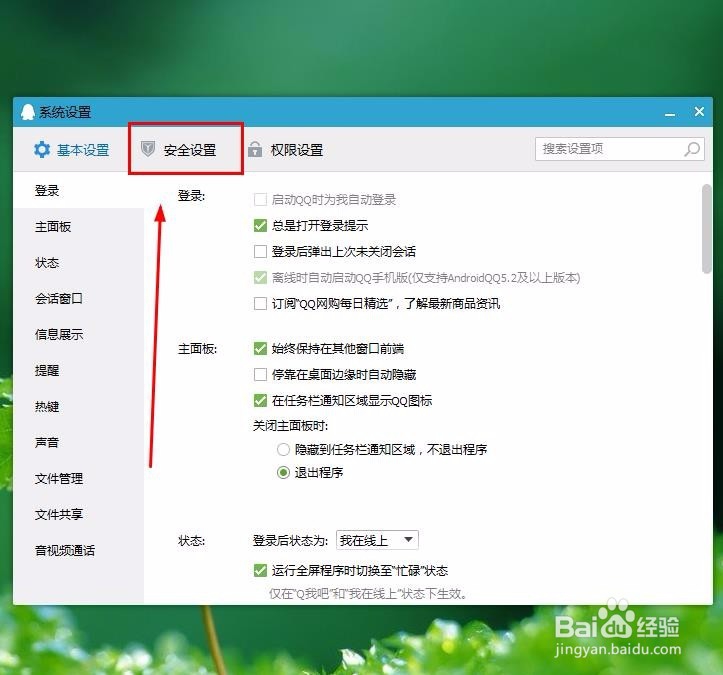
Task: Enable 停靠在桌面边缘时自动隐藏
Action: click(x=260, y=374)
